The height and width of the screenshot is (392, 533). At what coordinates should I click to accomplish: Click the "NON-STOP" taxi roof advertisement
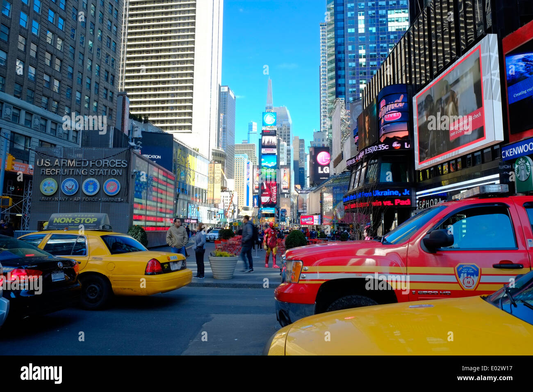click(78, 221)
